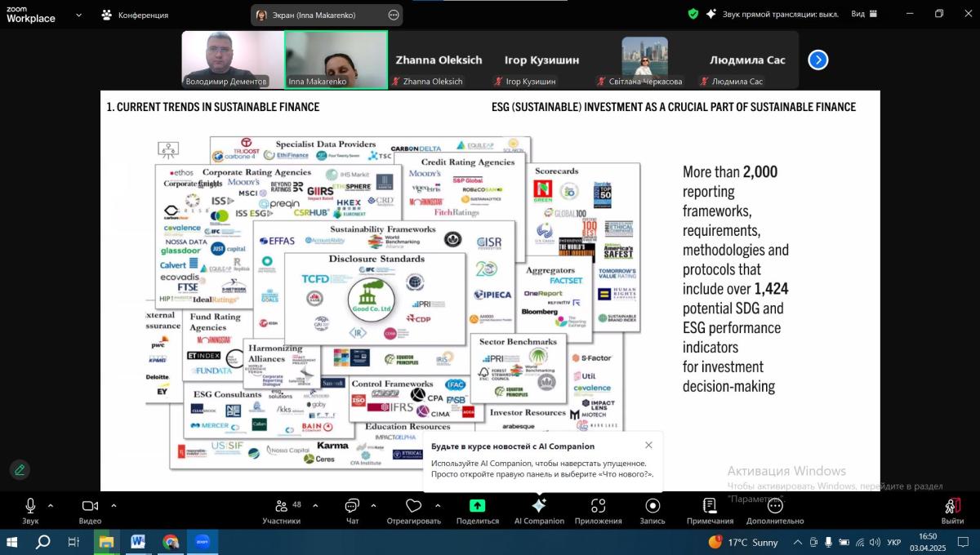This screenshot has height=555, width=980.
Task: Expand audio options arrow next to Звук
Action: (x=51, y=505)
